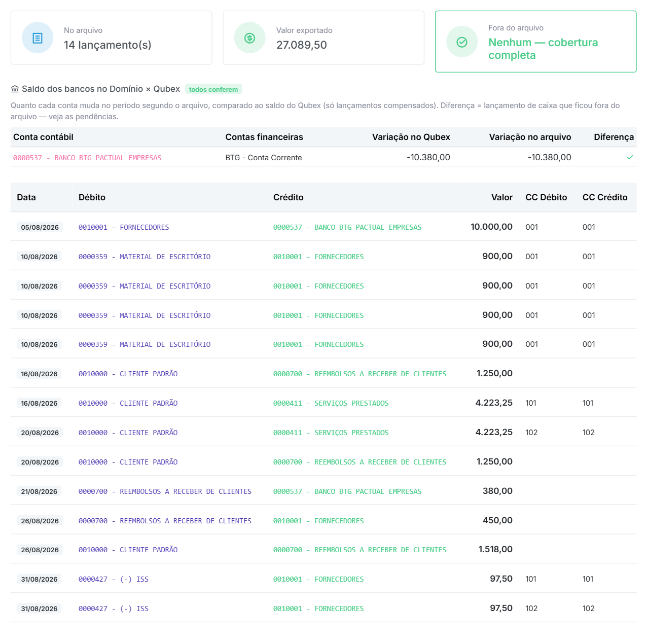Click the "Valor" column header
The width and height of the screenshot is (647, 644).
[x=502, y=197]
